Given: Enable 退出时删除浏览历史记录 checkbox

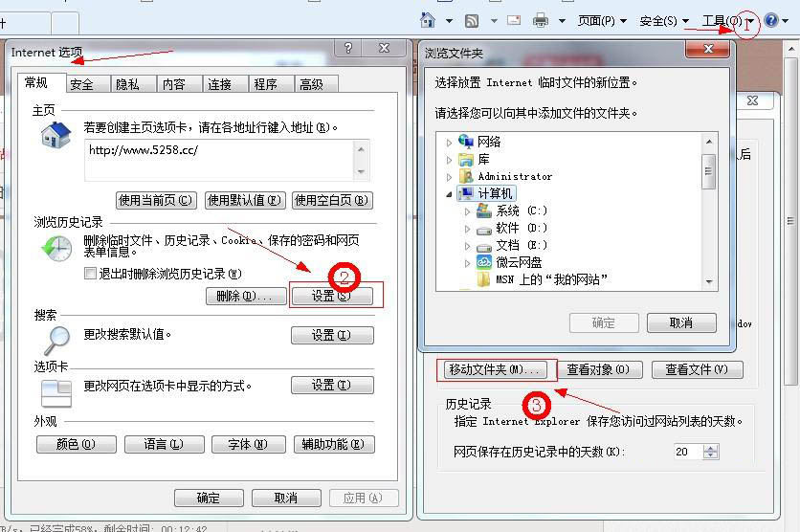Looking at the screenshot, I should (90, 274).
